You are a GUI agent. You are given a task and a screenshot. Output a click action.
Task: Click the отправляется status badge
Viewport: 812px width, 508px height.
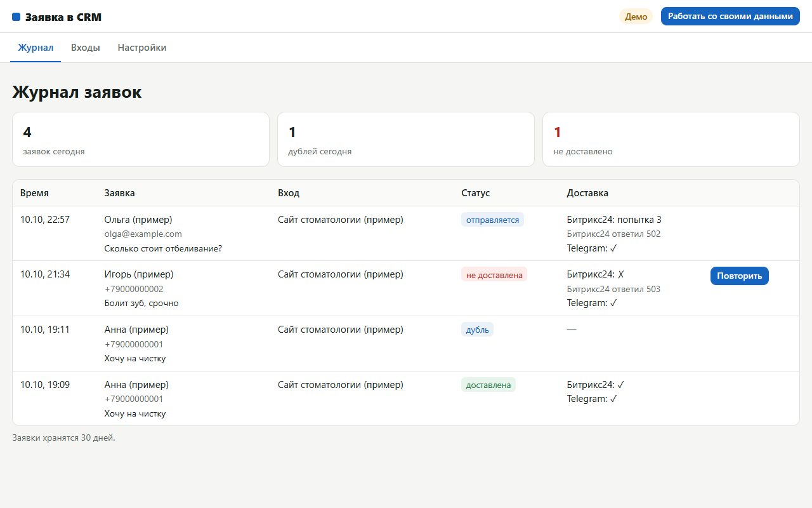[x=493, y=220]
